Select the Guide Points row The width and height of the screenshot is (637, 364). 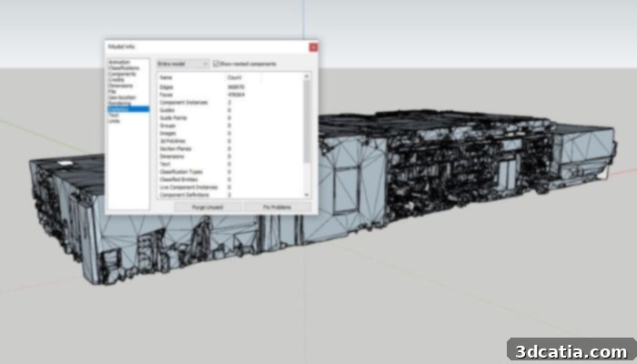pos(230,117)
